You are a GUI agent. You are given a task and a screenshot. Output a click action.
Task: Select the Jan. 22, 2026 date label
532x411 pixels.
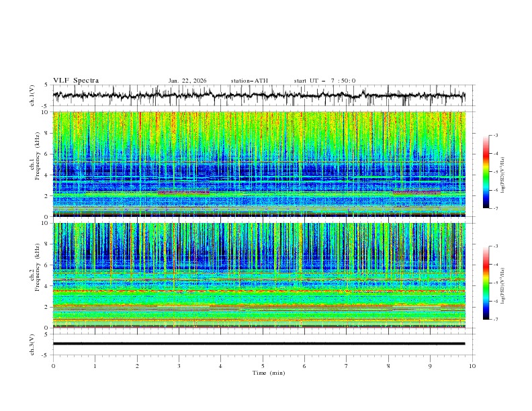click(187, 81)
